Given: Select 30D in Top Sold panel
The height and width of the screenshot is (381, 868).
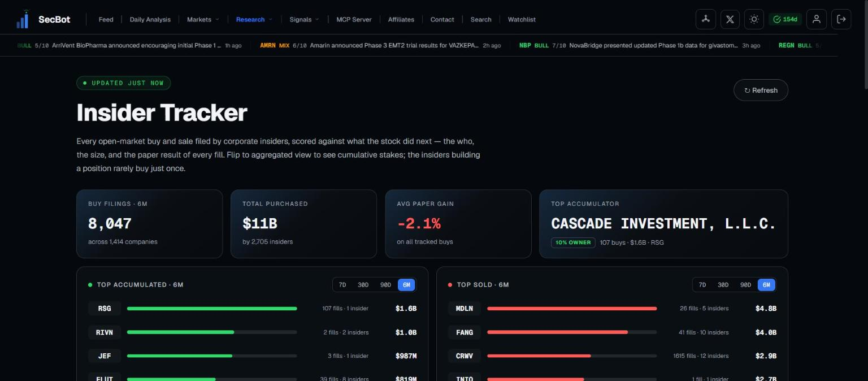Looking at the screenshot, I should [723, 285].
